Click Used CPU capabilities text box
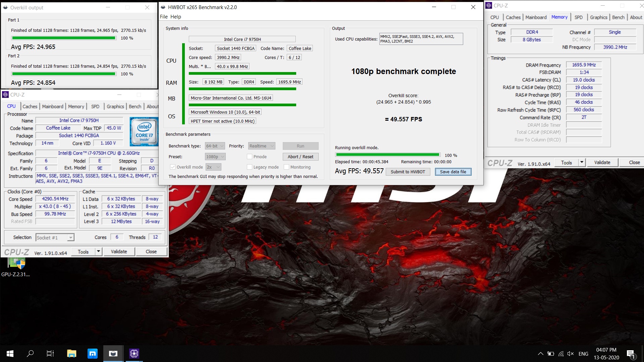 (421, 39)
